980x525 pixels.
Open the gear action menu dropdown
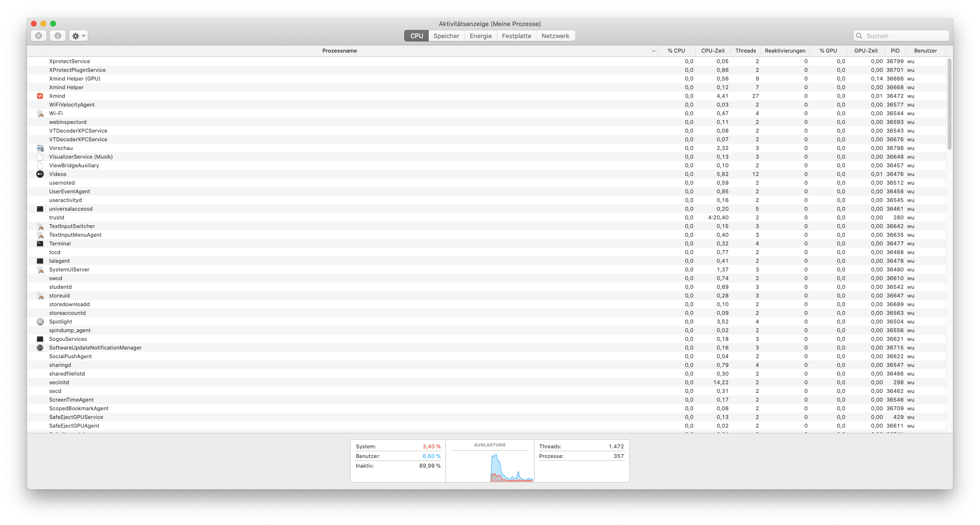click(x=78, y=35)
